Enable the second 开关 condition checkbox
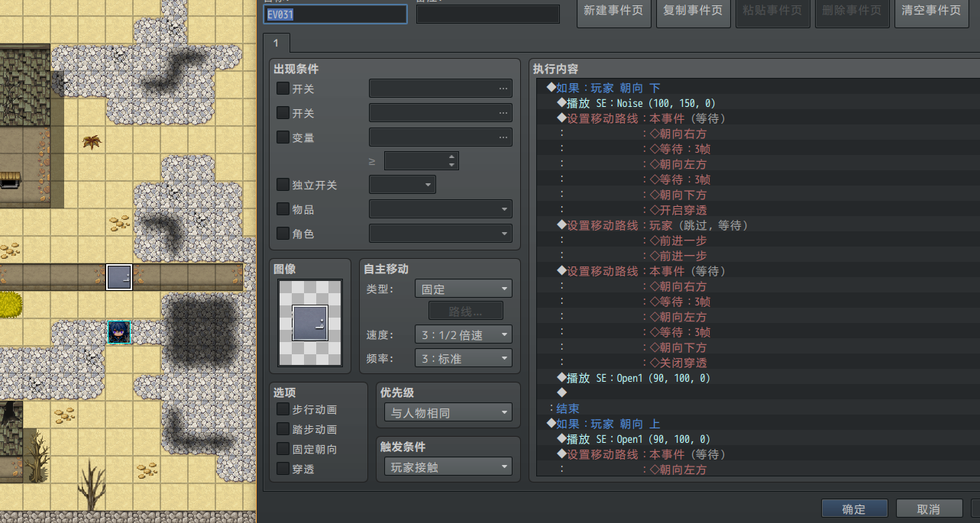Screen dimensions: 980x523 point(283,113)
